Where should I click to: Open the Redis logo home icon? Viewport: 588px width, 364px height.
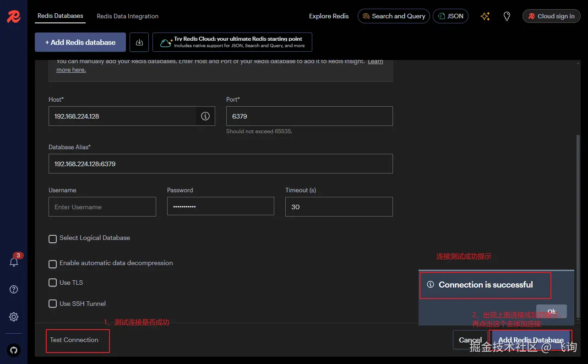[13, 16]
